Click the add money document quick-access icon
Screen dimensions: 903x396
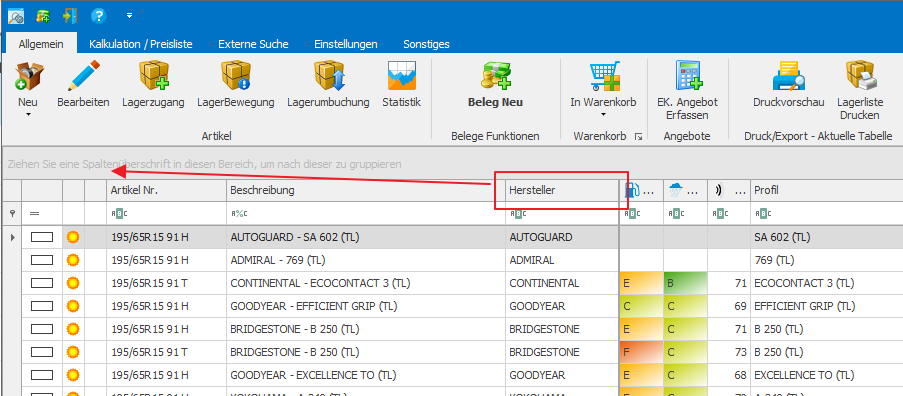coord(43,16)
